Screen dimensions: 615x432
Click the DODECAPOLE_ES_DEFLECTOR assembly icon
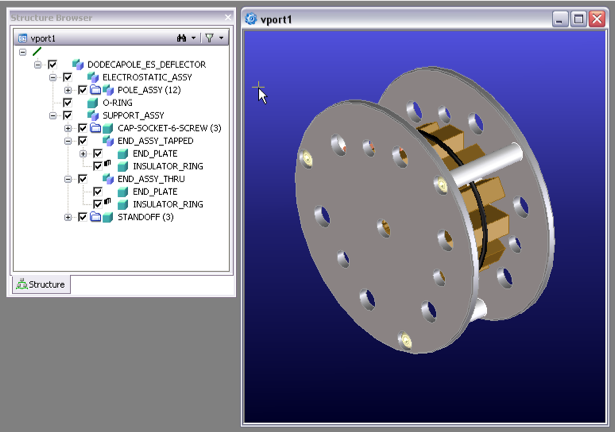point(77,65)
